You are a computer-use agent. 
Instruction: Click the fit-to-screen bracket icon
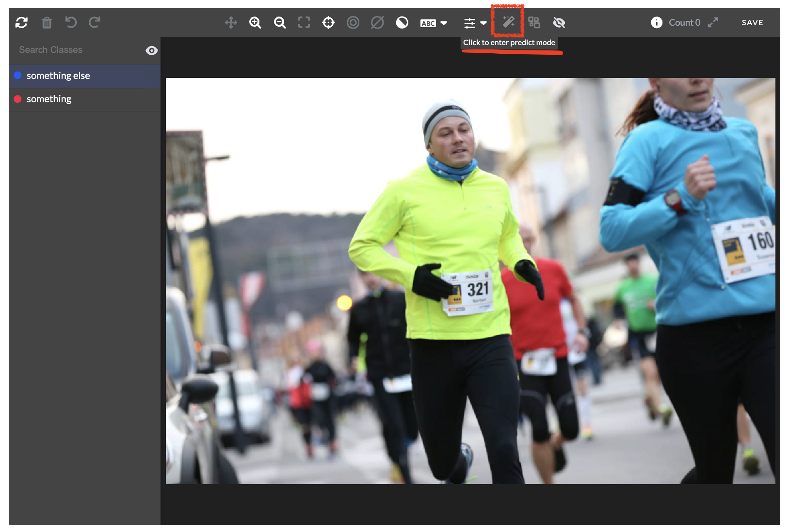click(304, 23)
